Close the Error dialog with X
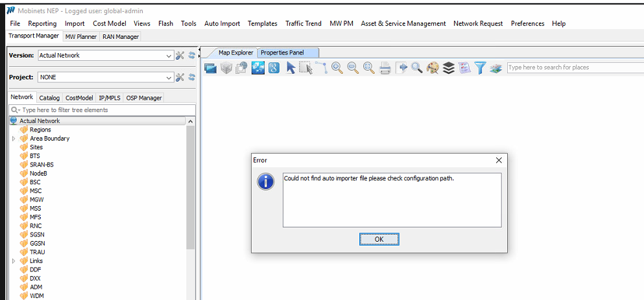 coord(499,160)
